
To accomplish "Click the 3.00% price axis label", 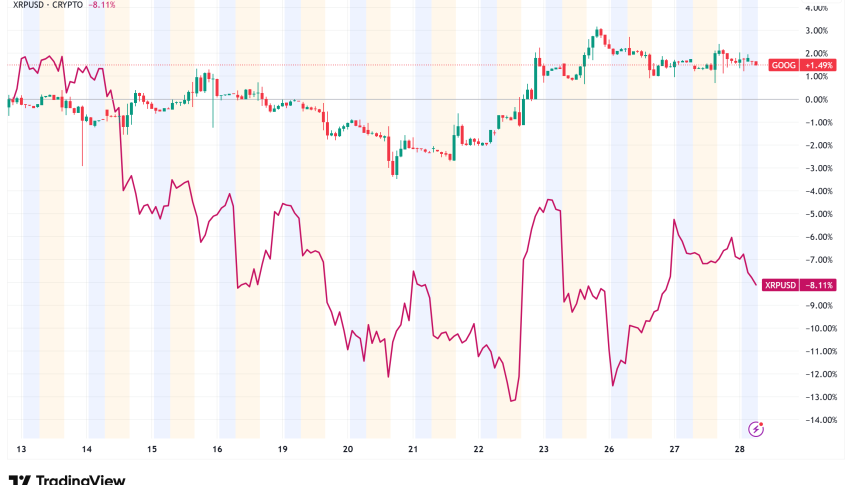I will [x=817, y=30].
